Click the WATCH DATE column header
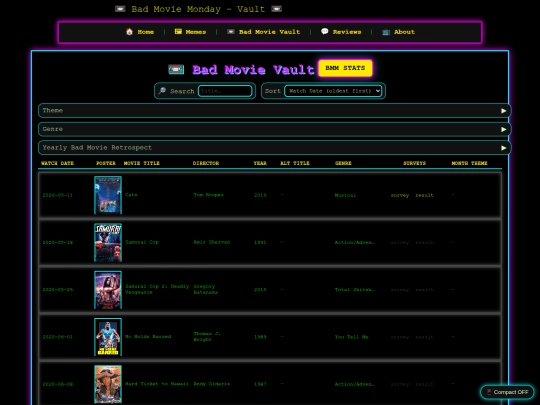The image size is (540, 405). pos(58,163)
